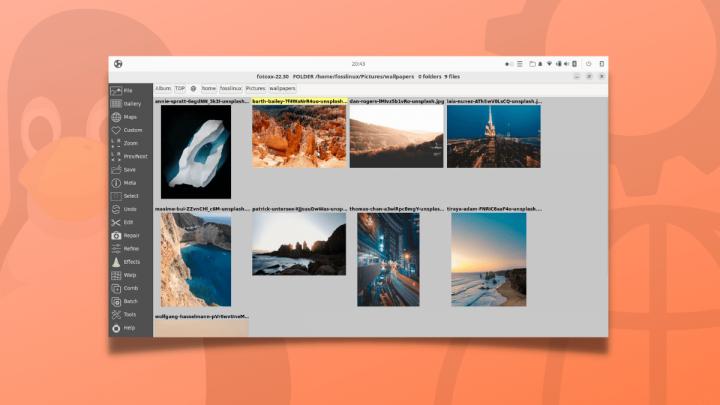Navigate to the Pictures folder breadcrumb

click(x=255, y=88)
